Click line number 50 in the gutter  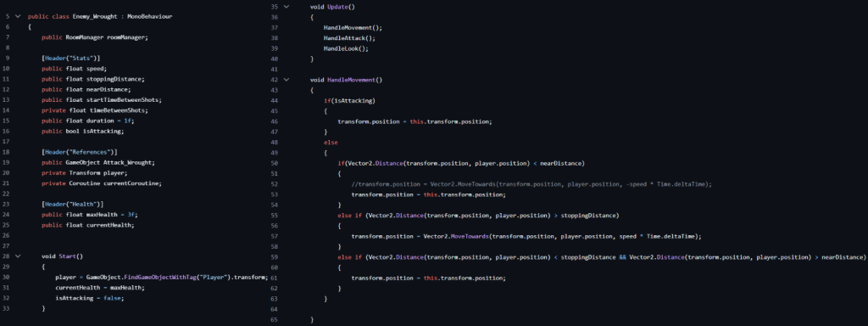[x=275, y=164]
